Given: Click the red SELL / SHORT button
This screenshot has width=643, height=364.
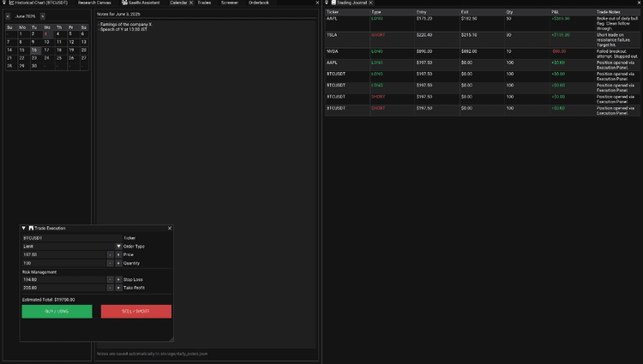Looking at the screenshot, I should [136, 312].
